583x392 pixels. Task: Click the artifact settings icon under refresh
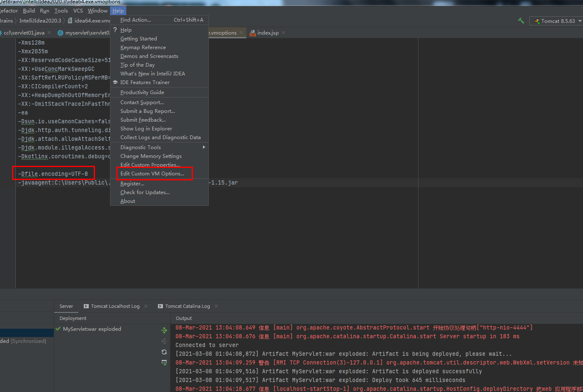(x=164, y=362)
